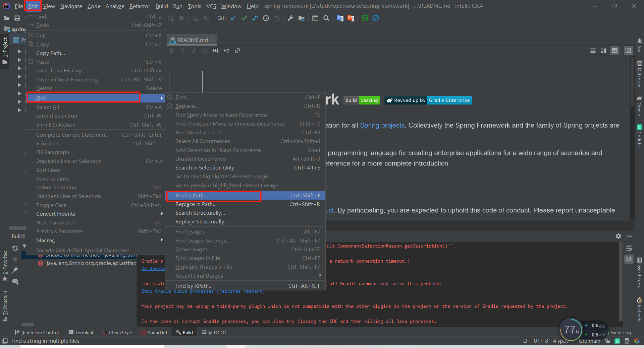The width and height of the screenshot is (644, 348).
Task: Switch to markdown editor-only view
Action: pyautogui.click(x=593, y=51)
